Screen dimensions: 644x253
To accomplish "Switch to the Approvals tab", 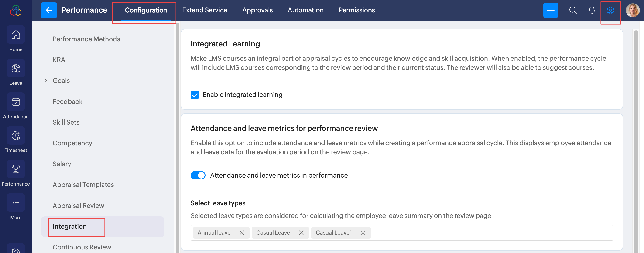I will point(257,10).
